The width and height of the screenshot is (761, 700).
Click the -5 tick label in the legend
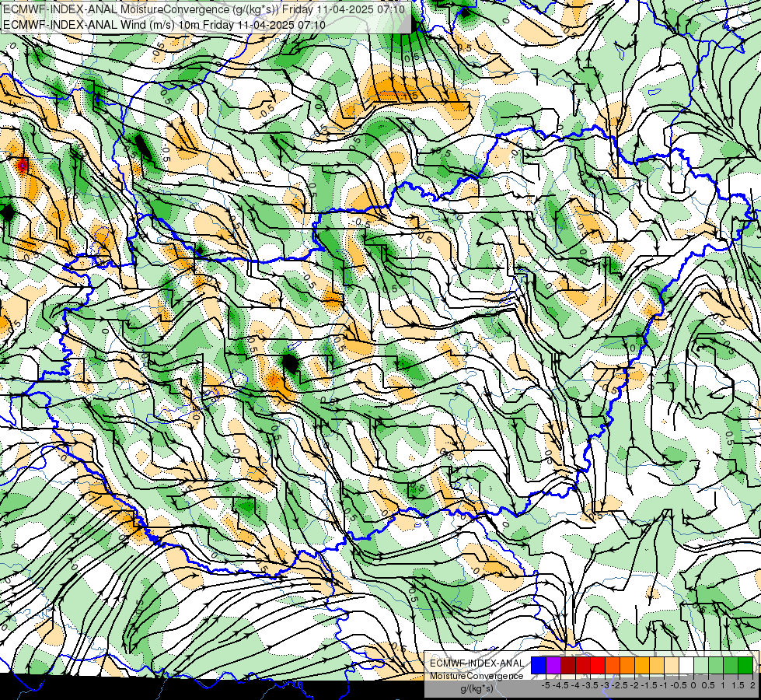coord(546,685)
